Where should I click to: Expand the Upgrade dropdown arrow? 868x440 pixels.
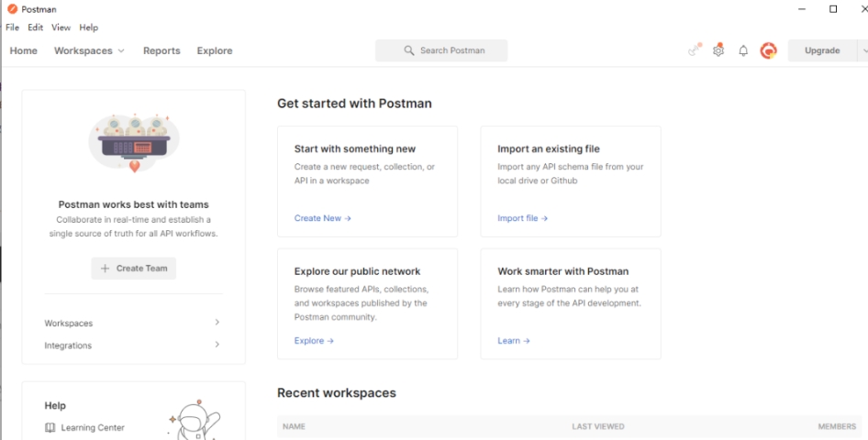point(863,50)
